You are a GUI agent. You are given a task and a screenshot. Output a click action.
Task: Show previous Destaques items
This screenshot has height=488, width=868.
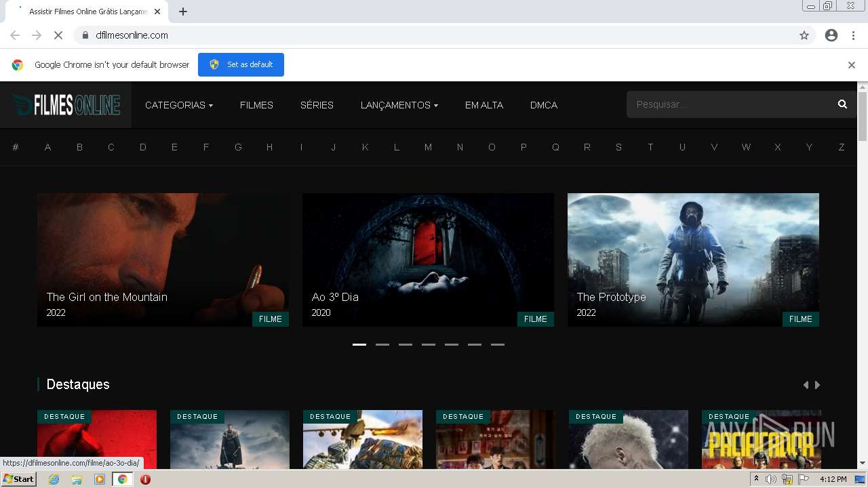806,385
